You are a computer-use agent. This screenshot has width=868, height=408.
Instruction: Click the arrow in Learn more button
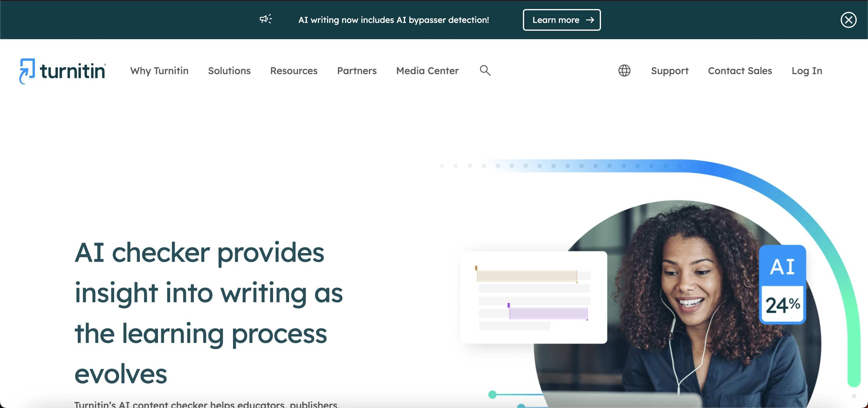tap(590, 20)
